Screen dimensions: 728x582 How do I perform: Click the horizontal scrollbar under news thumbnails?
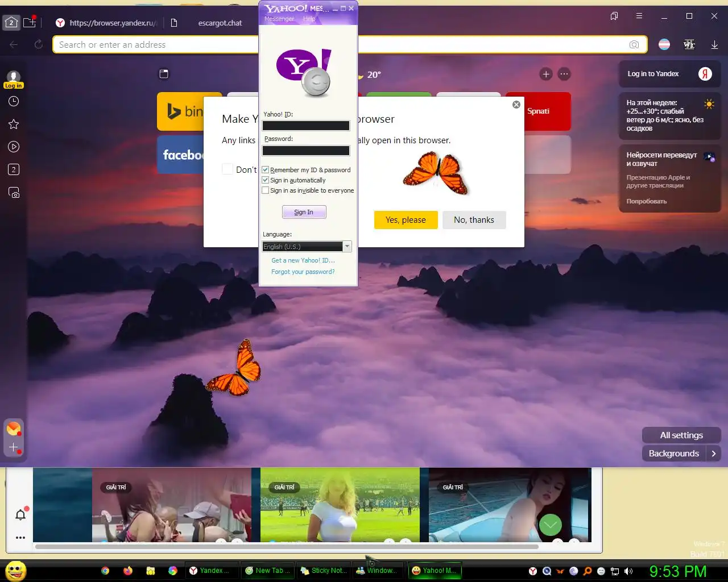click(287, 547)
